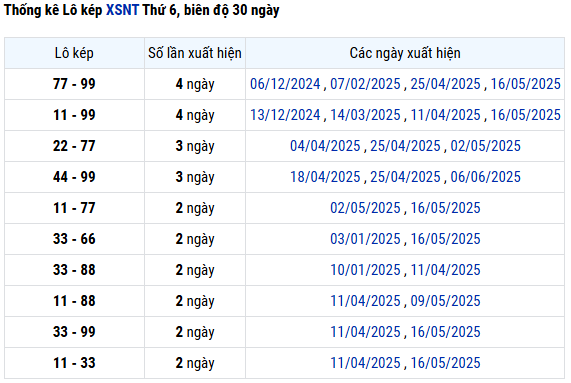Screen dimensions: 571x383
Task: Open date 11/04/2025 in the 11 - 33 row
Action: coord(365,363)
